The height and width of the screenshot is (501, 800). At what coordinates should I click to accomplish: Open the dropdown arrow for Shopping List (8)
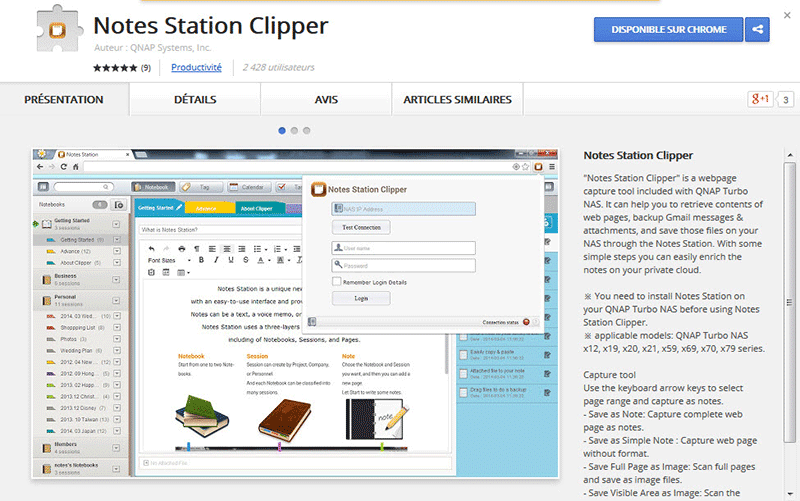(x=117, y=328)
